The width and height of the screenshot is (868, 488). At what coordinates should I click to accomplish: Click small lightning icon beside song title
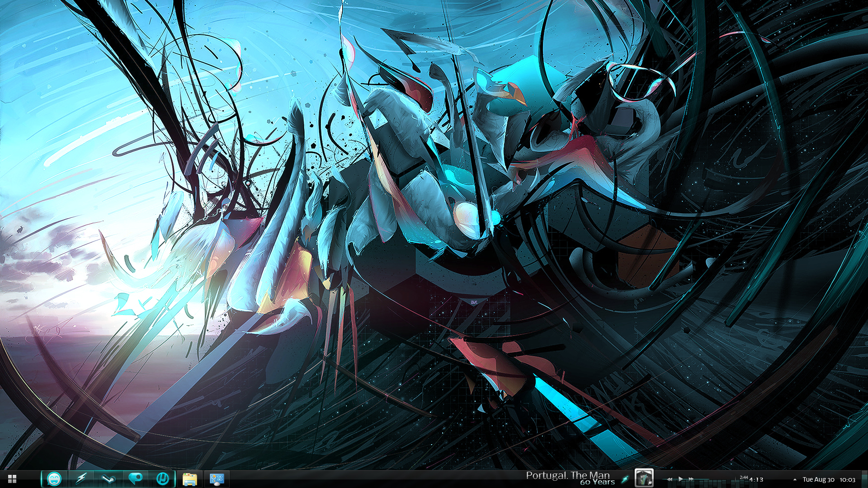[x=625, y=479]
